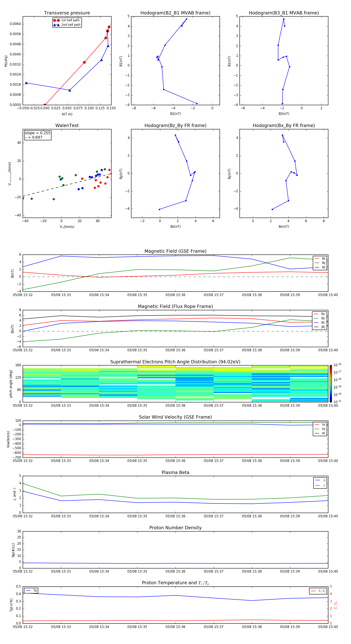Click the Te/Tp legend entry in temperature panel
Viewport: 351px width, 644px height.
coord(318,591)
